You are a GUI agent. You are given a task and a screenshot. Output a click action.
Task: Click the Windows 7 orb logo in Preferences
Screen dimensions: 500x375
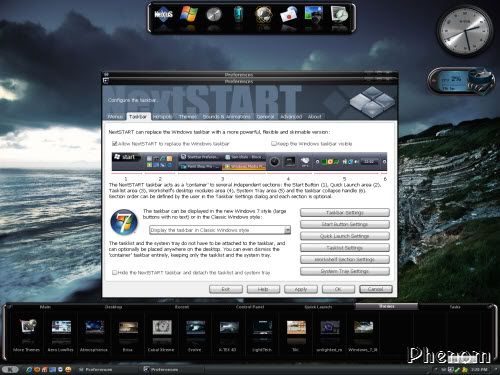[x=124, y=222]
